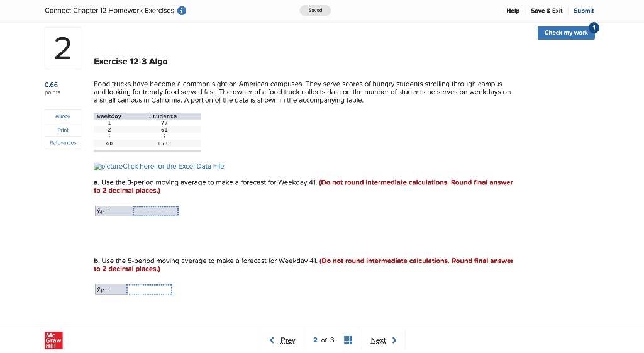
Task: Click the info icon beside Homework Exercises title
Action: 182,11
